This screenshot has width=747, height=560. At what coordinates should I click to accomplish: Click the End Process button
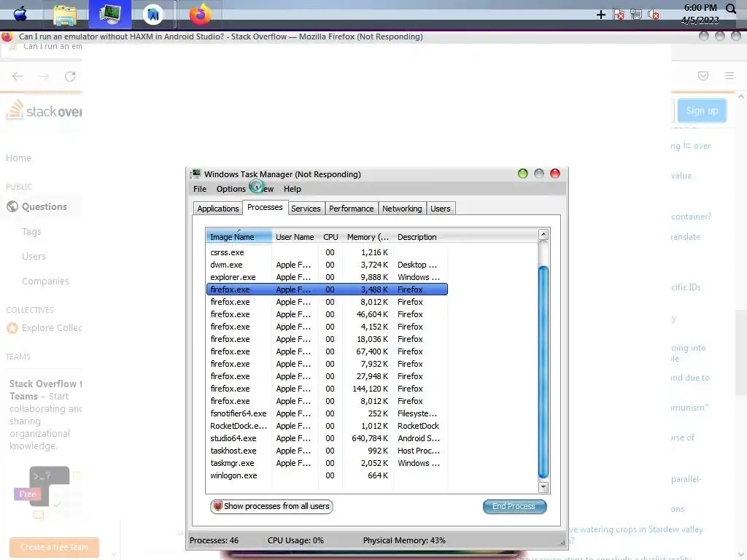(514, 506)
